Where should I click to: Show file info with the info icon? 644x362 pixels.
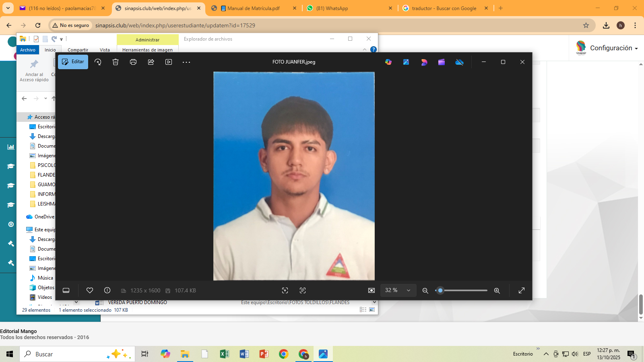107,290
